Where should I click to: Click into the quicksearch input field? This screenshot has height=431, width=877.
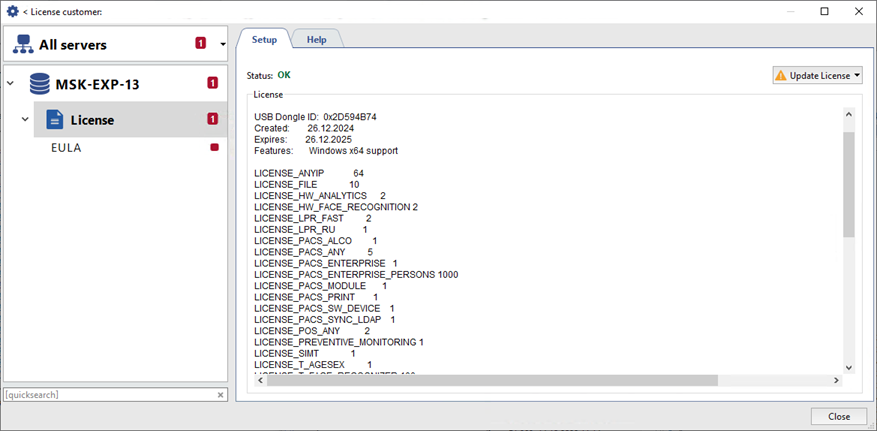tap(108, 395)
